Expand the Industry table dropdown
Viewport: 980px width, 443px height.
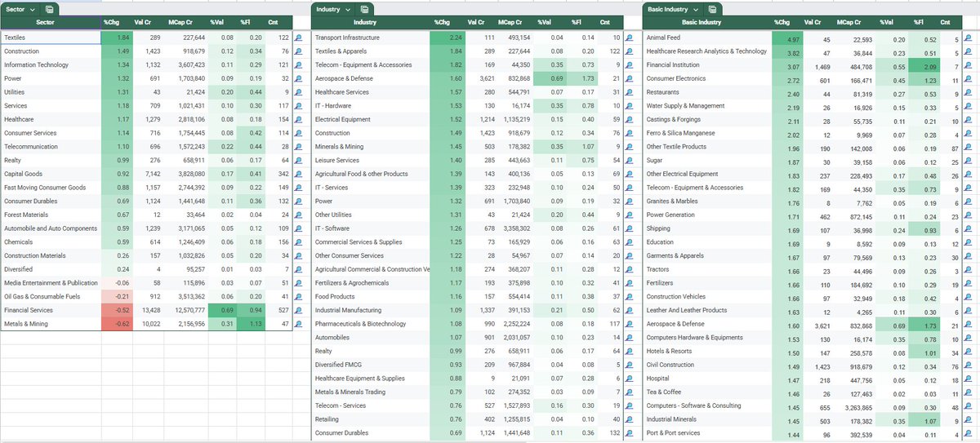[x=348, y=9]
